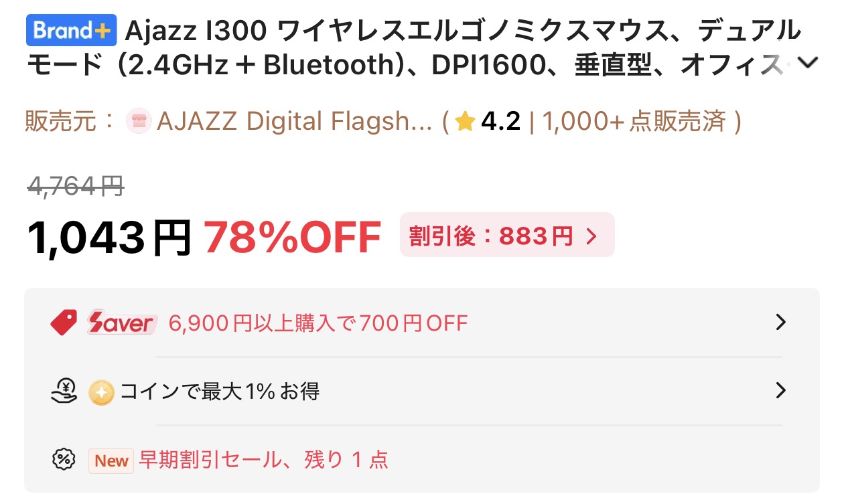Viewport: 844px width, 504px height.
Task: Tap the yen hand coin icon
Action: click(x=64, y=391)
